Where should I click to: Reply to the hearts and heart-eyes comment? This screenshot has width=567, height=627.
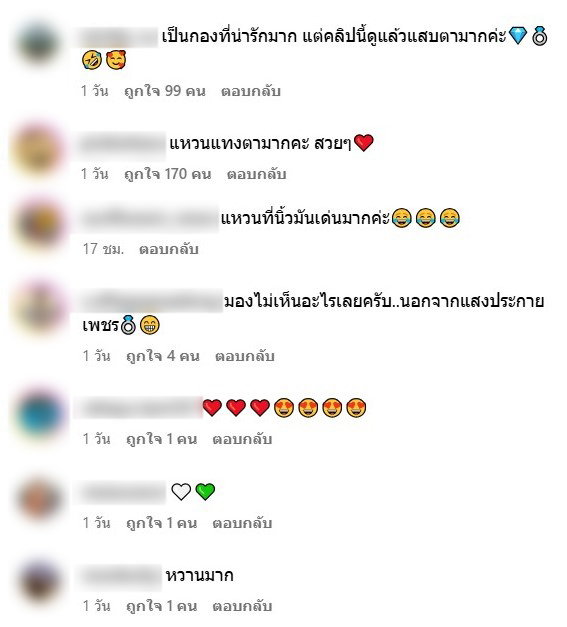pos(242,439)
